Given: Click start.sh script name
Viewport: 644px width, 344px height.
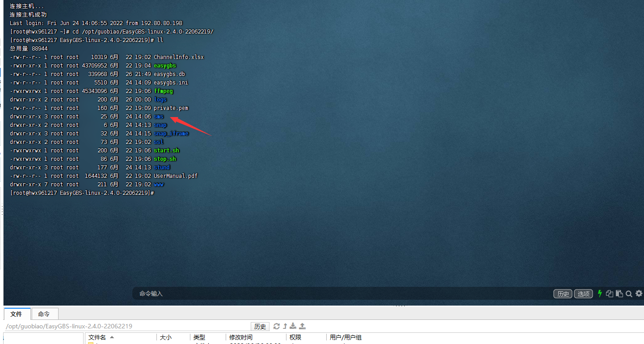Looking at the screenshot, I should pyautogui.click(x=166, y=151).
